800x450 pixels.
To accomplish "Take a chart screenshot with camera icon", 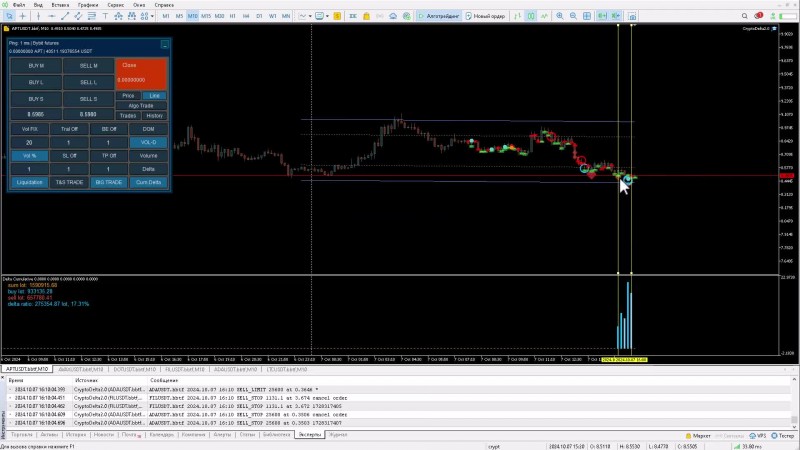I will click(x=632, y=16).
